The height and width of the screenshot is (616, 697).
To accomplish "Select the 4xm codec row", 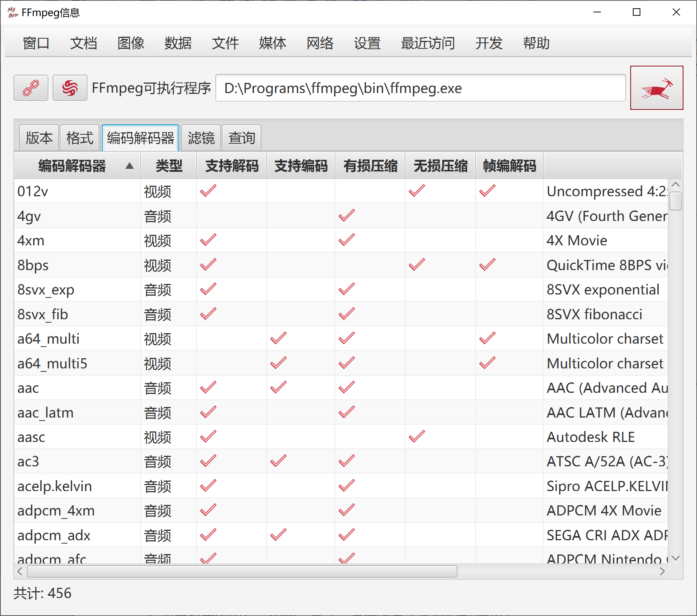I will (x=341, y=240).
